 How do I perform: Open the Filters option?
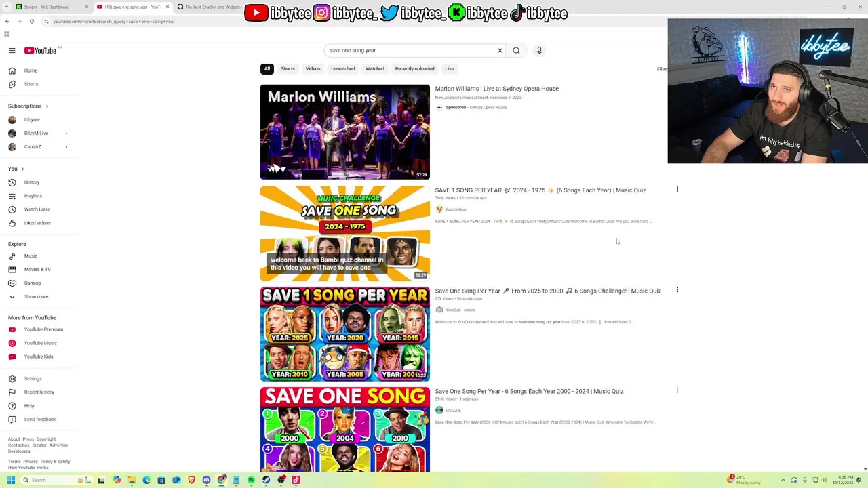click(x=662, y=69)
